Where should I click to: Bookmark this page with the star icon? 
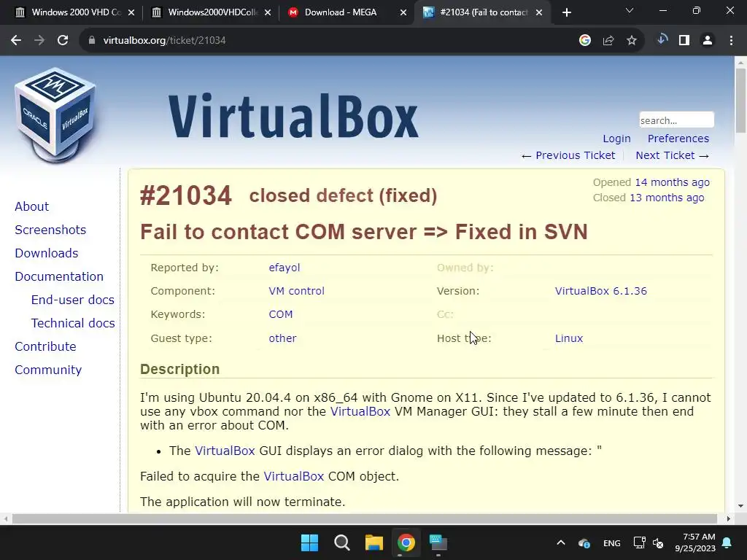(632, 41)
